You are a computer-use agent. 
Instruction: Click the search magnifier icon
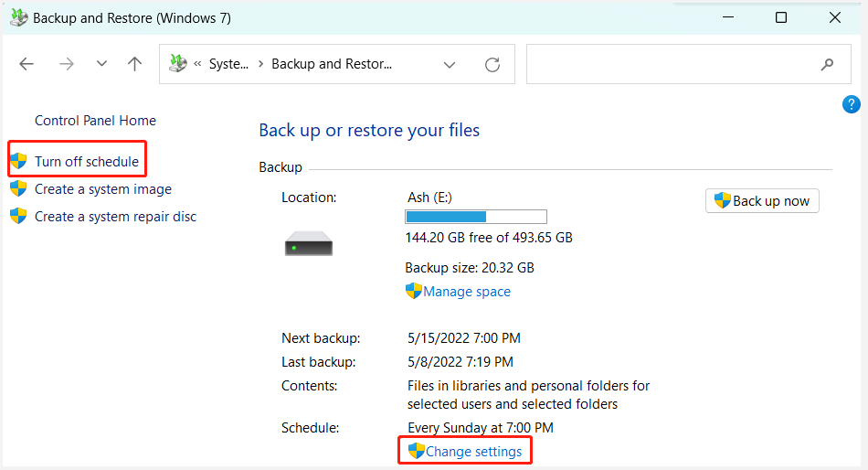827,65
